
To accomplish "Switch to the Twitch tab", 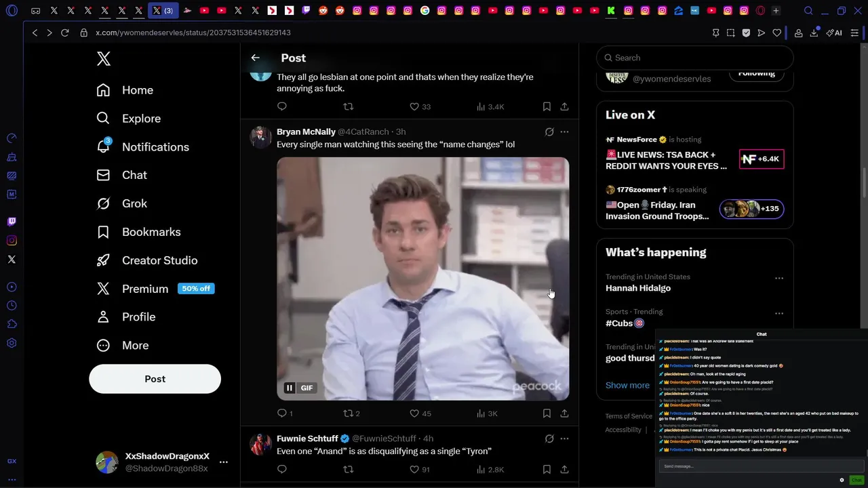I will pyautogui.click(x=306, y=11).
